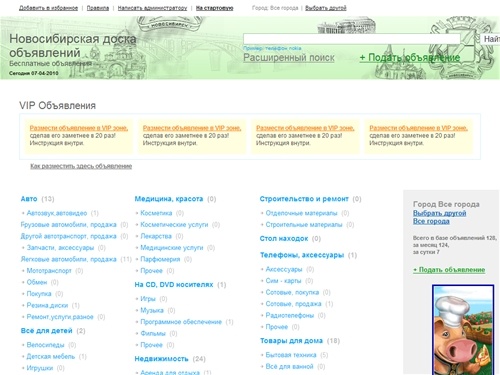Select 'Бытовая техника' subcategory
The height and width of the screenshot is (375, 500).
[291, 355]
